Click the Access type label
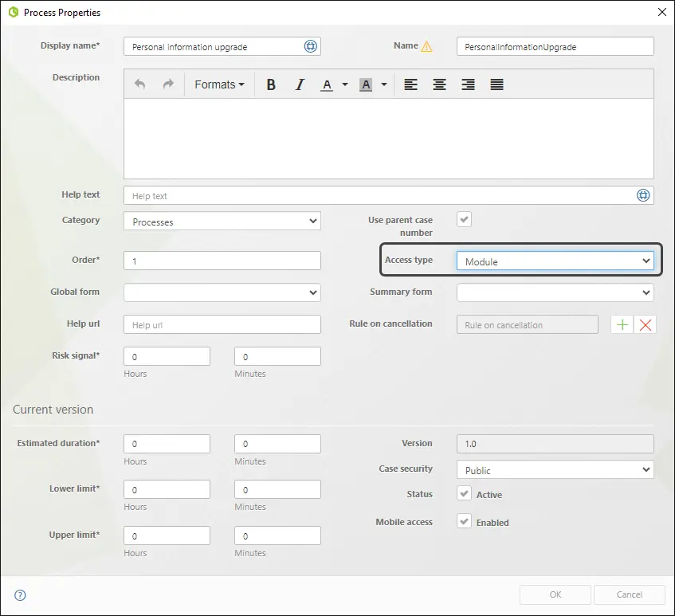This screenshot has width=675, height=616. pyautogui.click(x=409, y=260)
